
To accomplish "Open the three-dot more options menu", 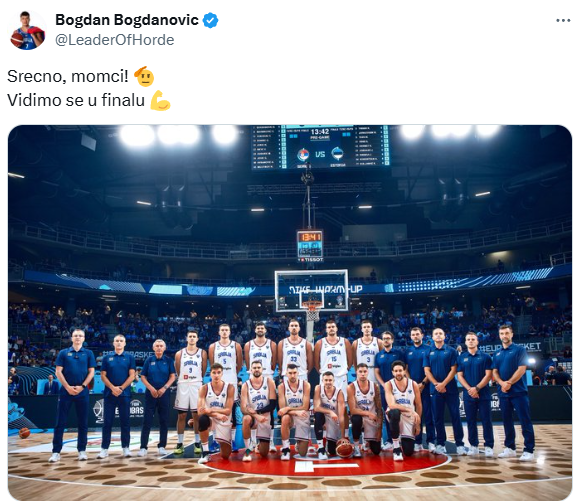I will (x=563, y=21).
